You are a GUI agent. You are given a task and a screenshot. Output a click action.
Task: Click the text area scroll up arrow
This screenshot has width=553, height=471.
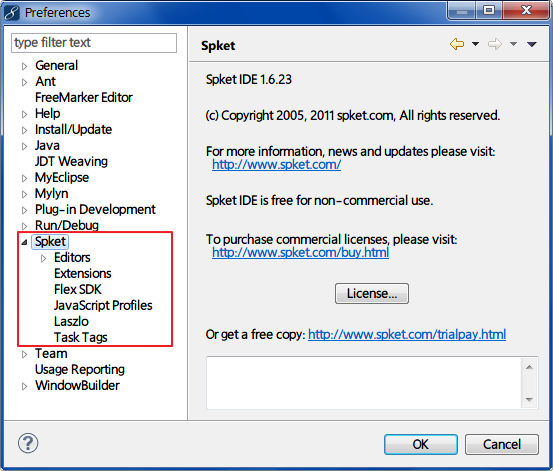529,367
